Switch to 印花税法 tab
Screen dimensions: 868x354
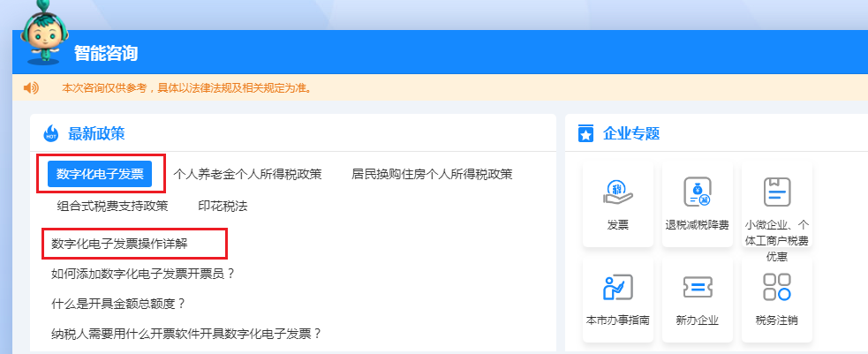point(223,207)
